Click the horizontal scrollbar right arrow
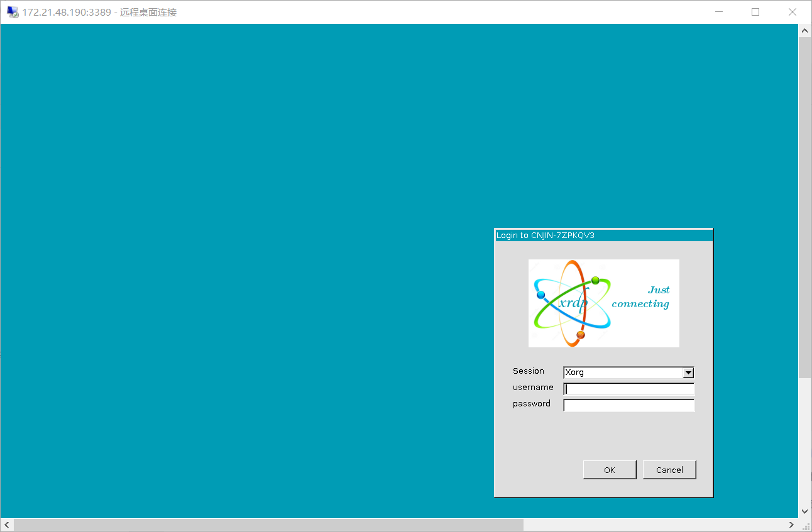The image size is (812, 532). tap(792, 524)
